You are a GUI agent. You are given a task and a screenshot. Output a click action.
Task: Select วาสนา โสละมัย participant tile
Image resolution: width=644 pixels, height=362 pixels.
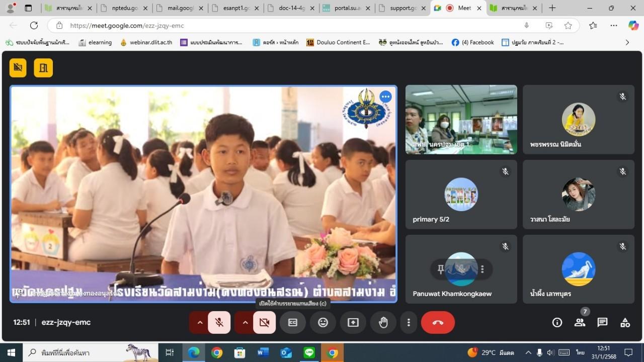579,195
